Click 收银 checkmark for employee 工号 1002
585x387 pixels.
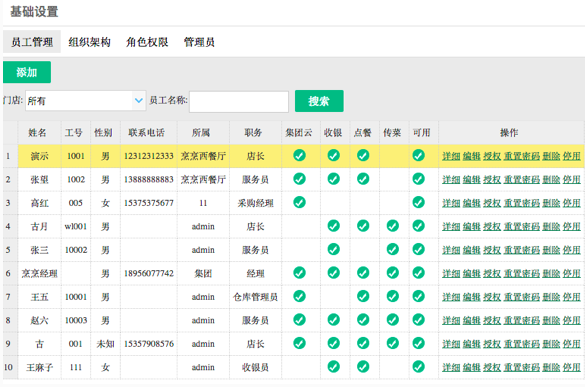(x=334, y=179)
